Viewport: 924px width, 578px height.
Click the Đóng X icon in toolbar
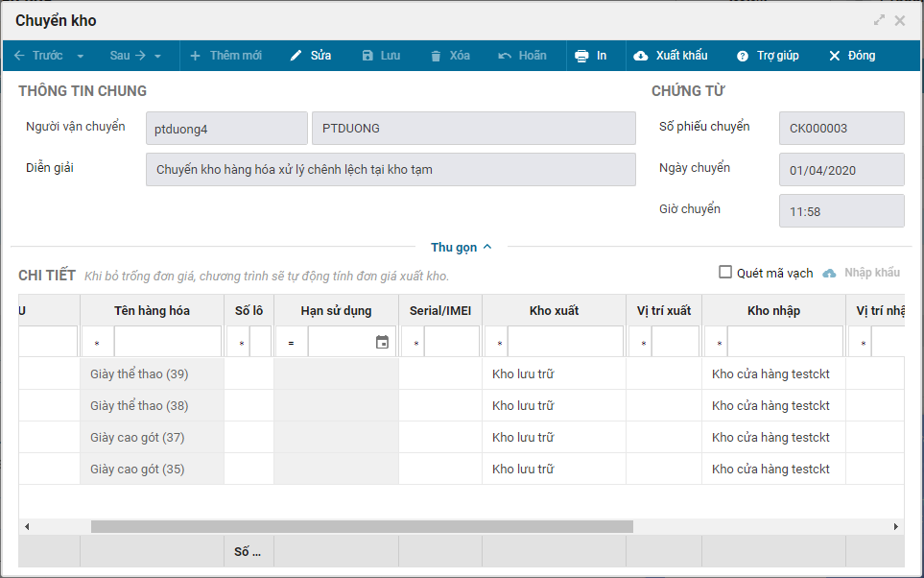tap(835, 56)
